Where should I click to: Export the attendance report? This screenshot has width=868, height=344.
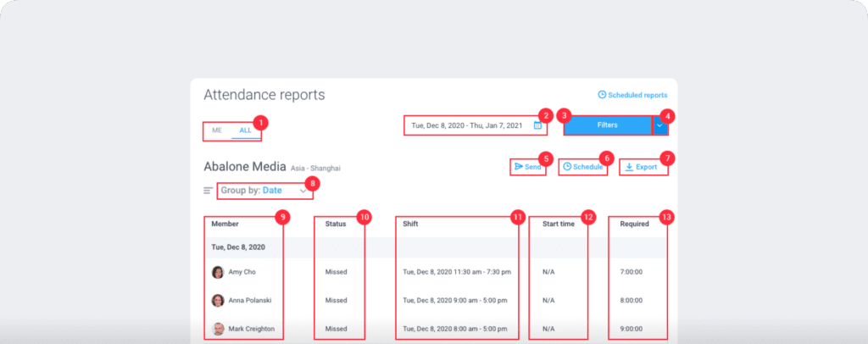[x=641, y=167]
